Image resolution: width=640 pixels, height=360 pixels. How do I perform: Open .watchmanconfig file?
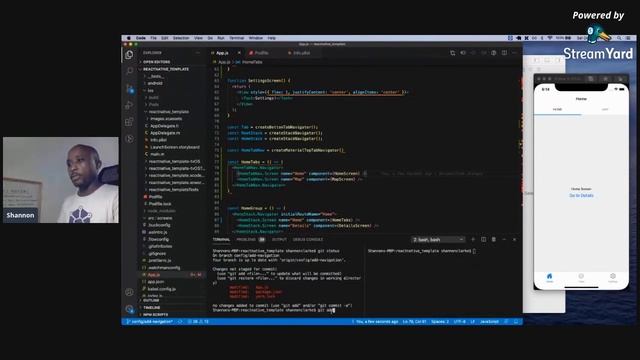(164, 268)
